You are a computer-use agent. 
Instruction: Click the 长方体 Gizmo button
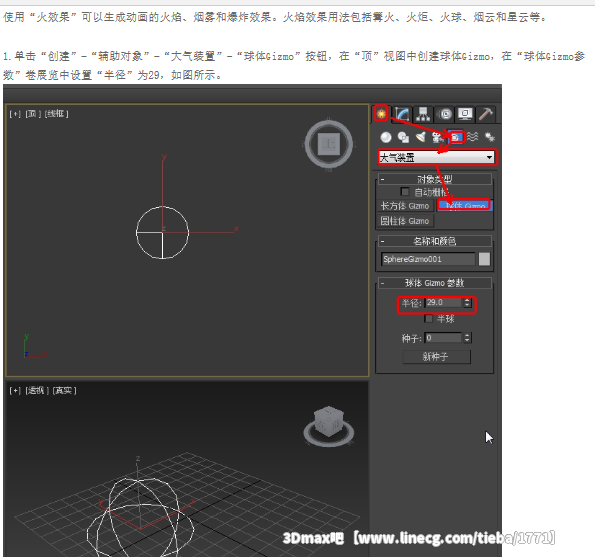[405, 206]
